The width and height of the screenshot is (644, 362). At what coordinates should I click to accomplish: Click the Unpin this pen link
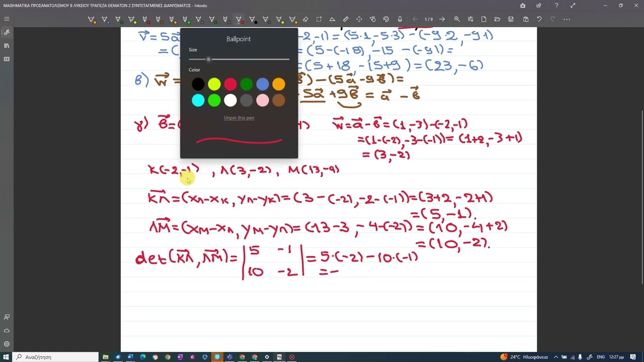(x=239, y=118)
